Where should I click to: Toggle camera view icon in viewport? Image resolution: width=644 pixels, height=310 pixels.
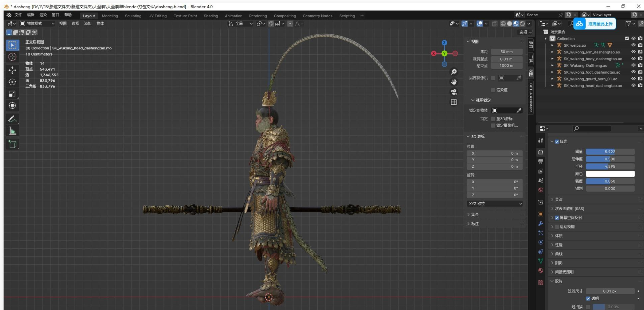(x=454, y=92)
